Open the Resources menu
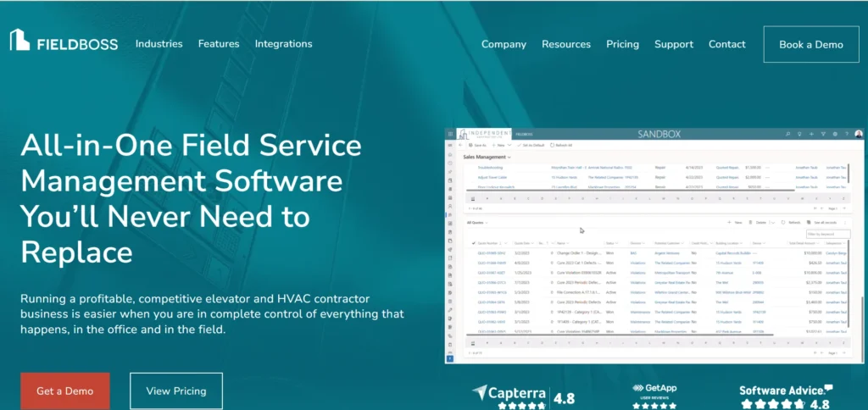The height and width of the screenshot is (410, 868). (x=565, y=44)
